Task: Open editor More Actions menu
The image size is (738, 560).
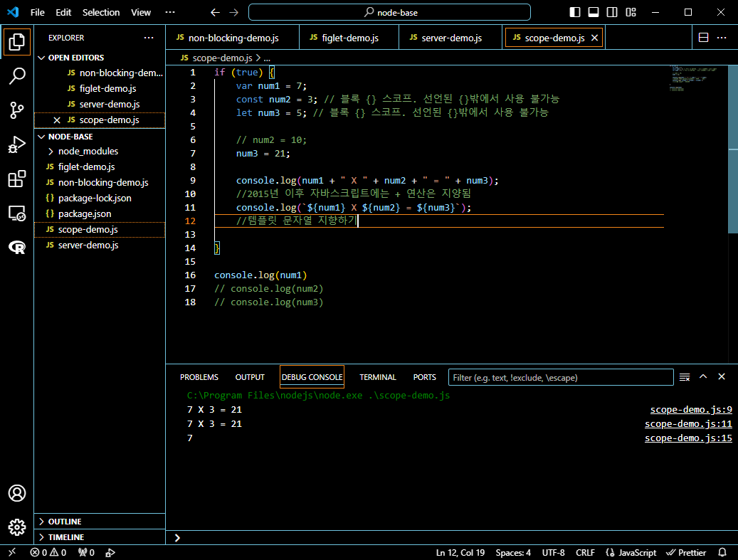Action: click(722, 38)
